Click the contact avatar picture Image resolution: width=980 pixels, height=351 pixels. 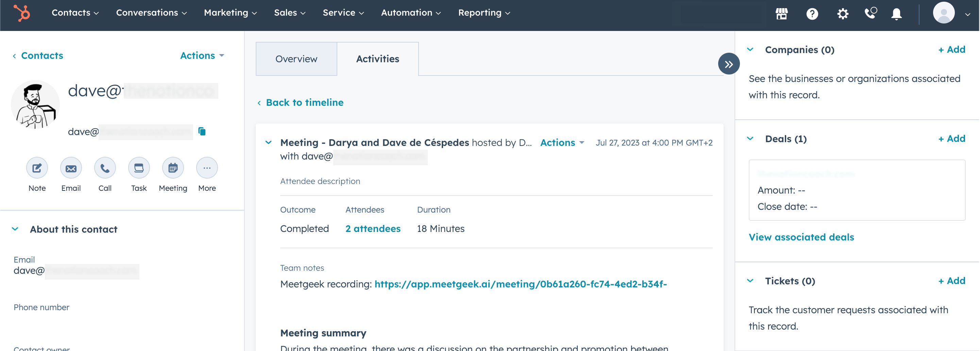(x=35, y=105)
